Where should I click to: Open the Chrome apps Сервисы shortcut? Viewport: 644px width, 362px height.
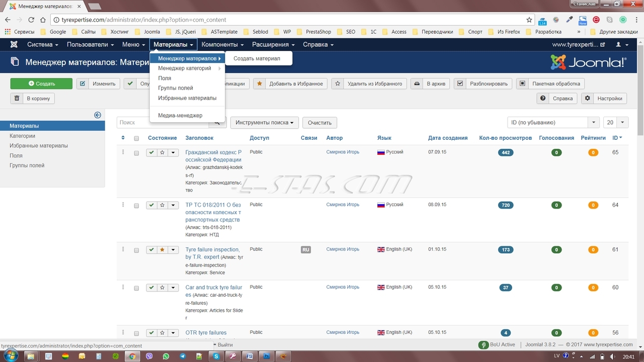(x=20, y=32)
